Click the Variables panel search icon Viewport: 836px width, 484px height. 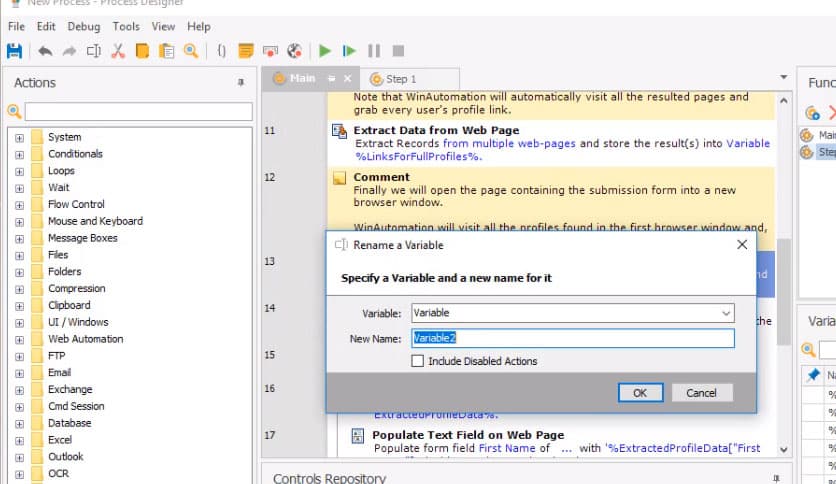(x=808, y=350)
